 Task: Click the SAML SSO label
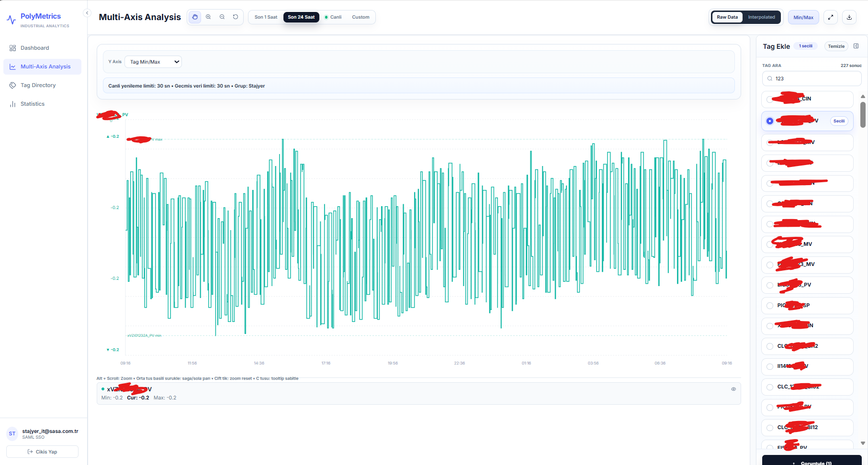pos(33,437)
